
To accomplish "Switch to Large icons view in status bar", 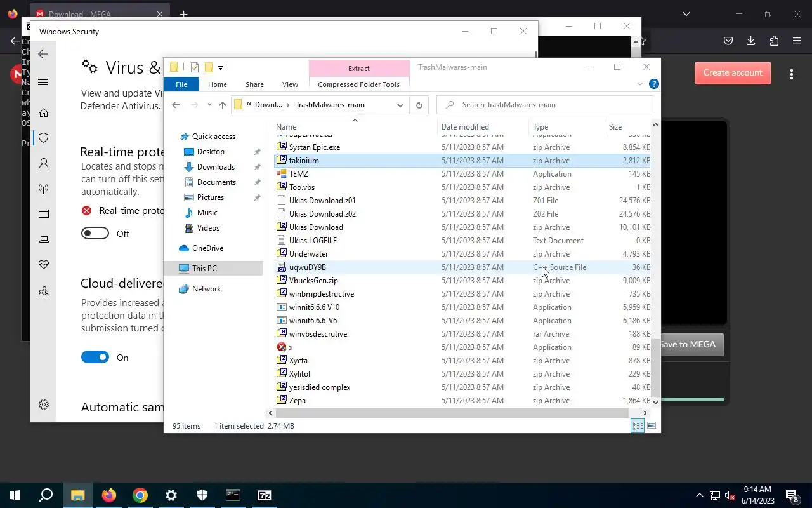I will coord(652,425).
